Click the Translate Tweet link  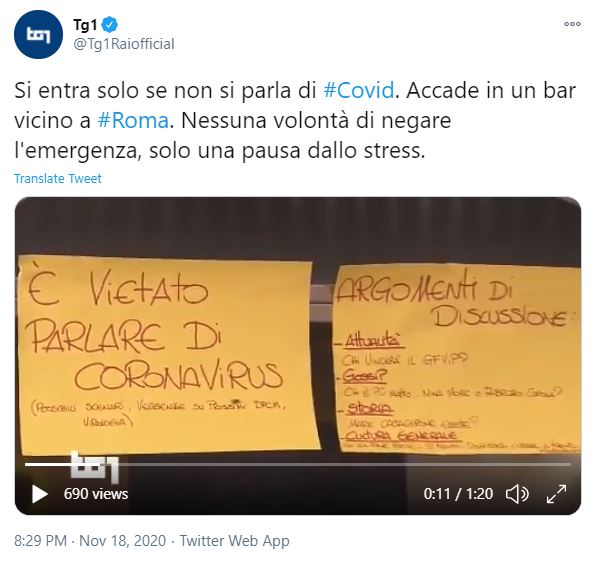click(x=58, y=178)
